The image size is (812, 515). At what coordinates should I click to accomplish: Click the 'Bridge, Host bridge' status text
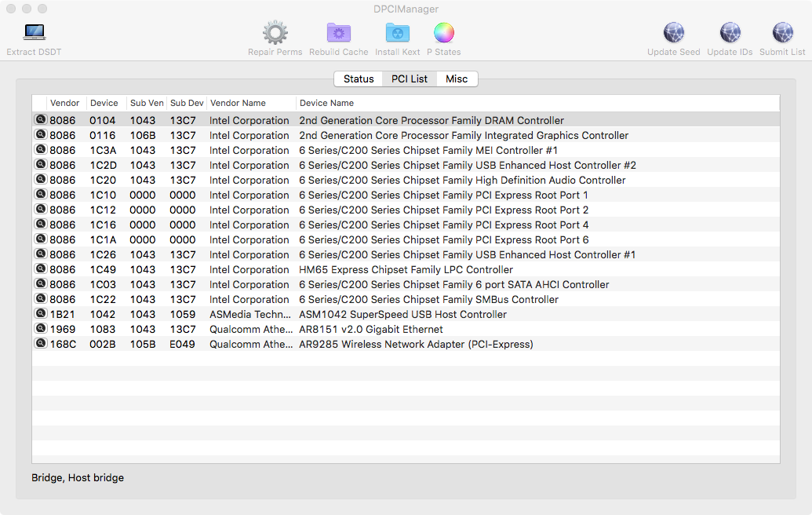(78, 477)
